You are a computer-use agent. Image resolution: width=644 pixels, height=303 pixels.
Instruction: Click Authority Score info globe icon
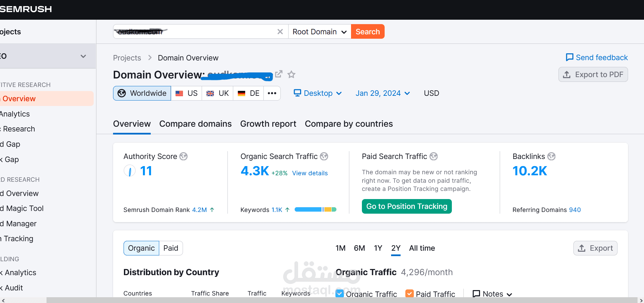(183, 156)
